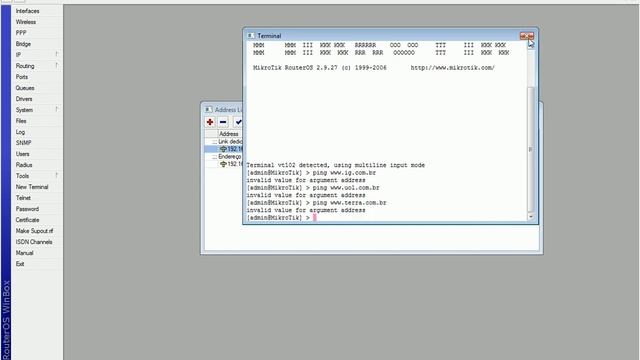Viewport: 640px width, 360px height.
Task: Click 'ping www.terra.com.br' terminal line
Action: (349, 203)
